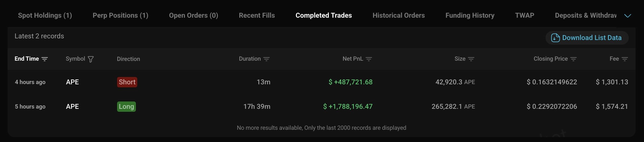Sort by Closing Price icon
This screenshot has width=644, height=142.
click(x=573, y=59)
